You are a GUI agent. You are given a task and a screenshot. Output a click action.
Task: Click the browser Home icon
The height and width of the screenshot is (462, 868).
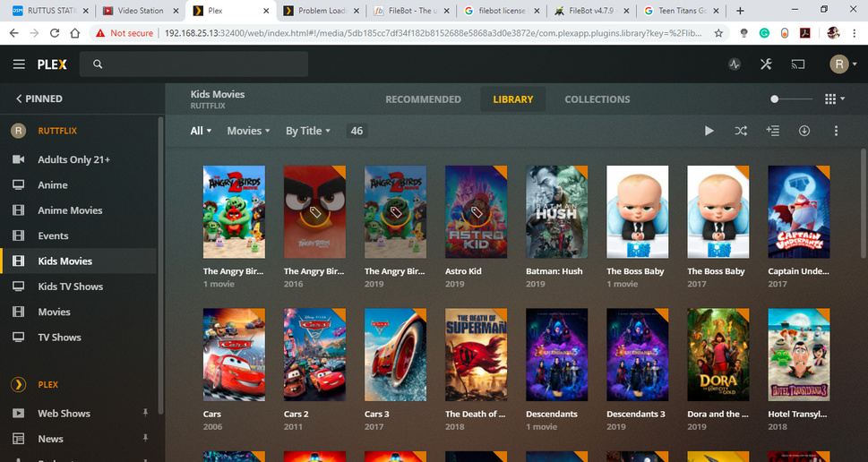tap(74, 33)
